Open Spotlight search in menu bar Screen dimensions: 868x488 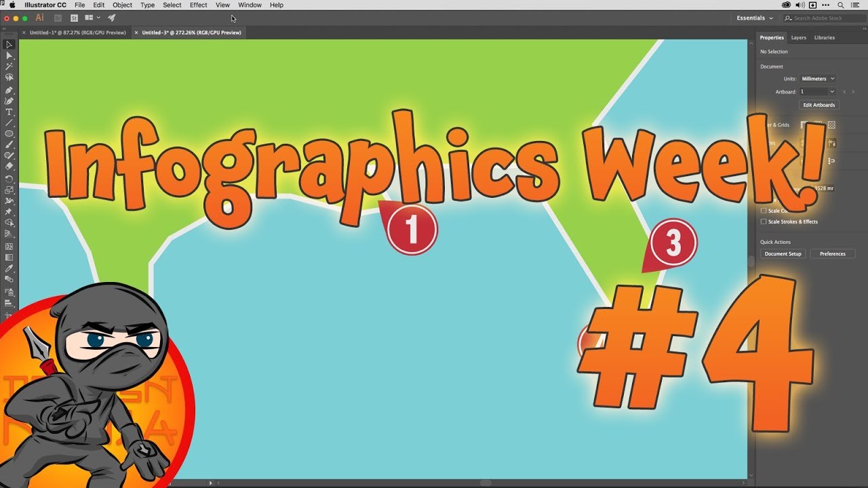pos(841,5)
